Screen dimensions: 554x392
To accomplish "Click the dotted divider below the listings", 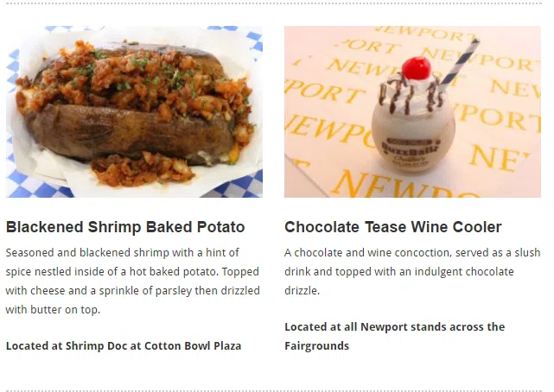I will (x=274, y=390).
